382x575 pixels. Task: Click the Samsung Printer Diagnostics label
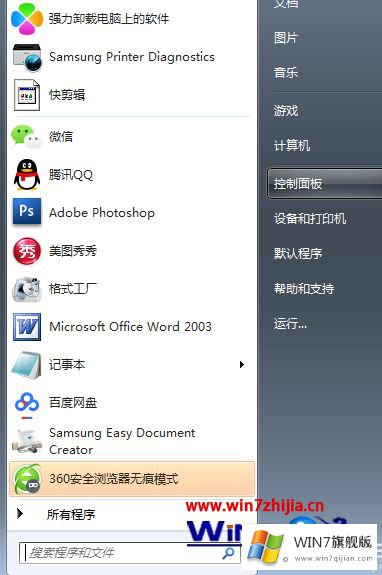[x=132, y=57]
